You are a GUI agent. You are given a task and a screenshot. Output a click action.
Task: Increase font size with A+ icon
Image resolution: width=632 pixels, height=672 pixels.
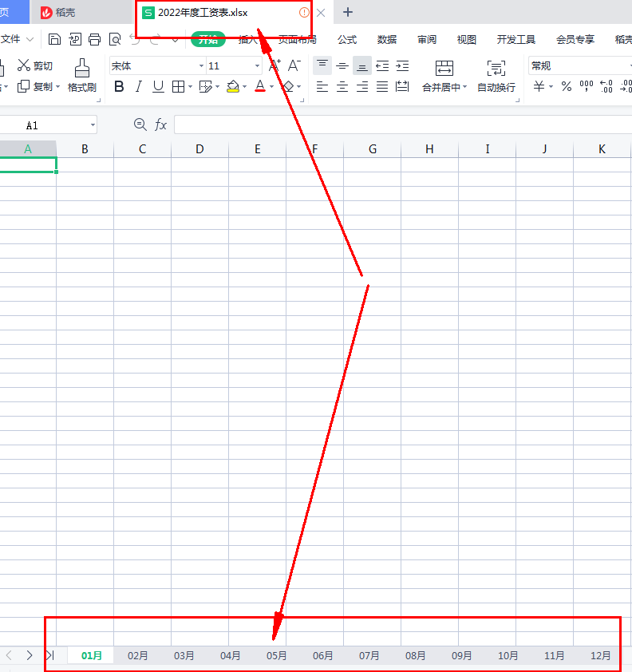(x=275, y=65)
